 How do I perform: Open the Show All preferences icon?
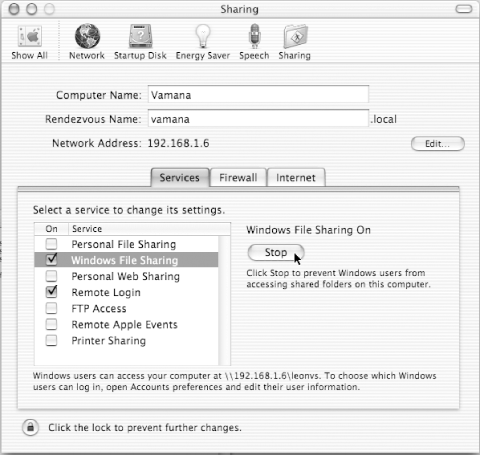tap(30, 36)
